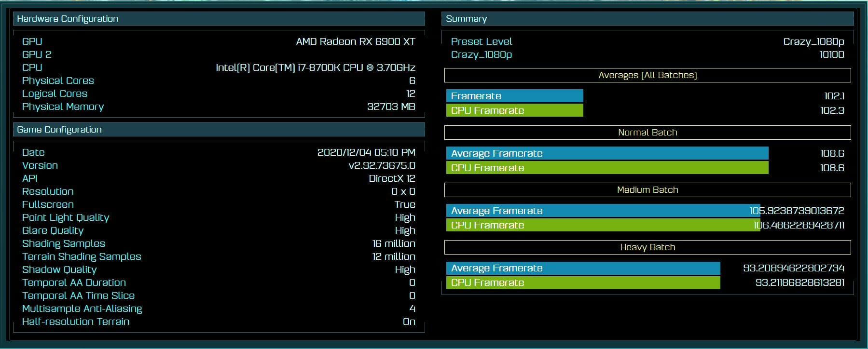The width and height of the screenshot is (868, 349).
Task: Click the GPU 2 label
Action: (37, 54)
